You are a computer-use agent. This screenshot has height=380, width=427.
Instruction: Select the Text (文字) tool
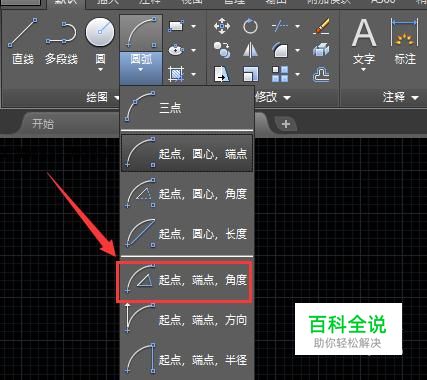click(364, 40)
